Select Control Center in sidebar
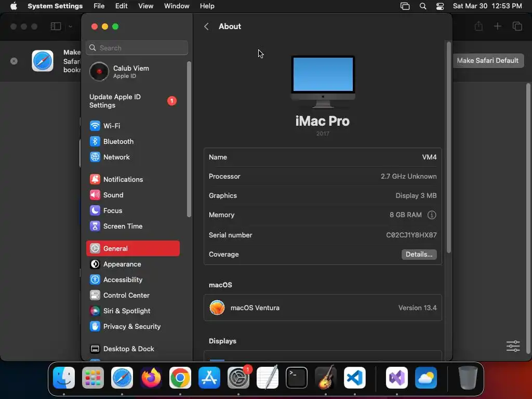532x399 pixels. point(132,295)
